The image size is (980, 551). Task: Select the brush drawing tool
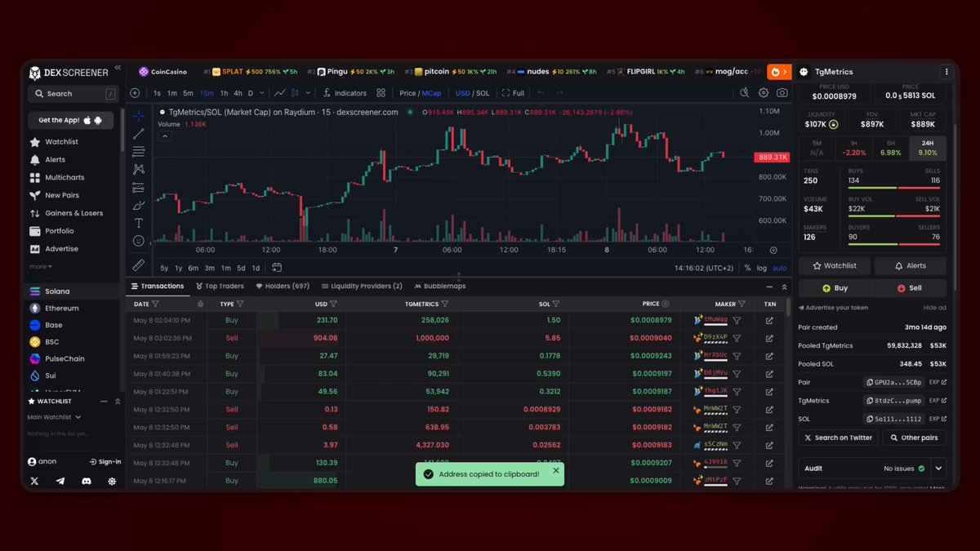(x=139, y=205)
